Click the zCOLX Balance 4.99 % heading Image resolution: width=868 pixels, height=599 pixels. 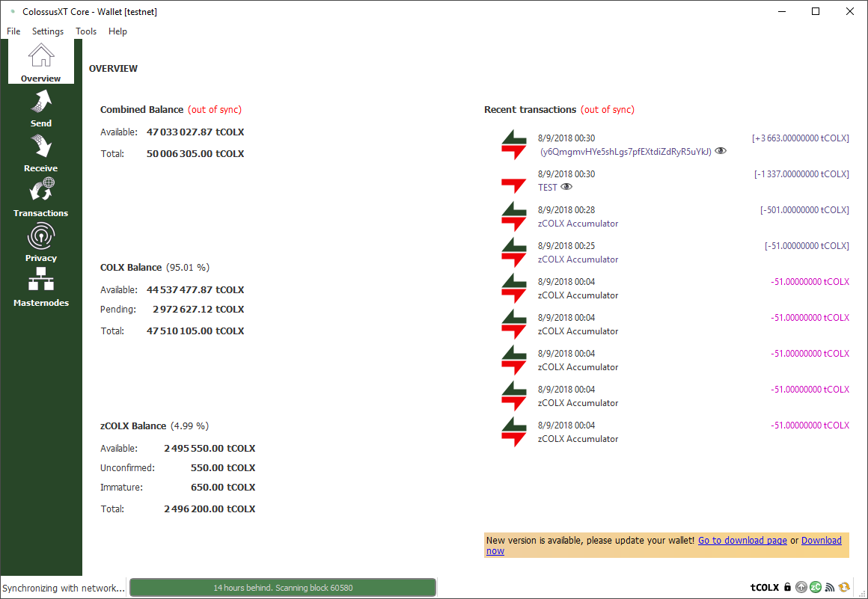click(x=154, y=426)
